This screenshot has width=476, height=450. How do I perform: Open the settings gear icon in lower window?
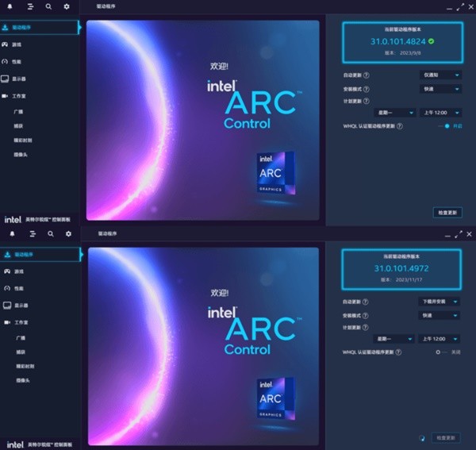[x=68, y=234]
